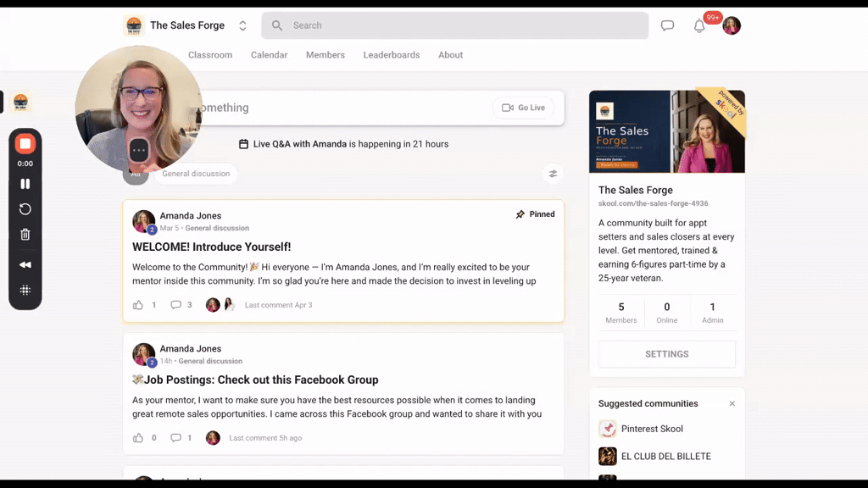Click the write something post field
Image resolution: width=868 pixels, height=488 pixels.
(343, 108)
